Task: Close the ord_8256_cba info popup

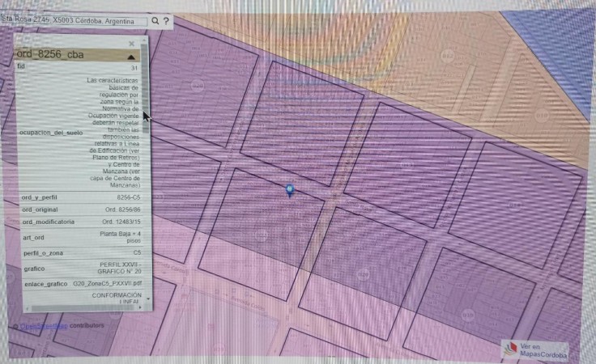Action: tap(132, 44)
